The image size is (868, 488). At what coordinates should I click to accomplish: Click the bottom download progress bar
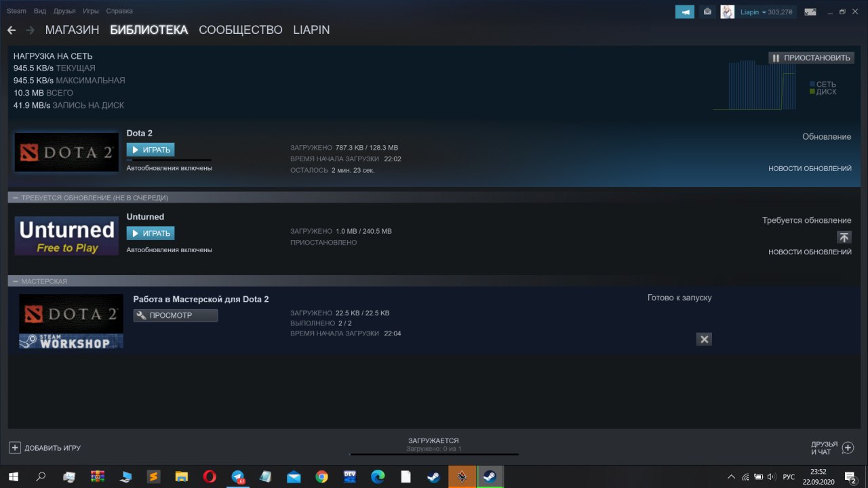(434, 454)
